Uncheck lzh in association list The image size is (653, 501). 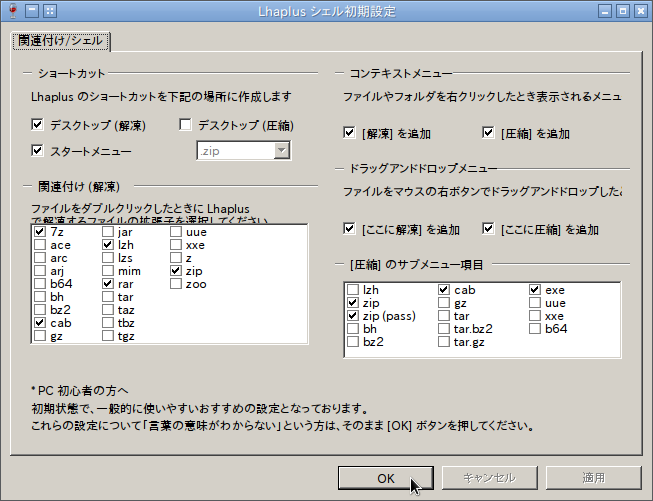[x=108, y=244]
